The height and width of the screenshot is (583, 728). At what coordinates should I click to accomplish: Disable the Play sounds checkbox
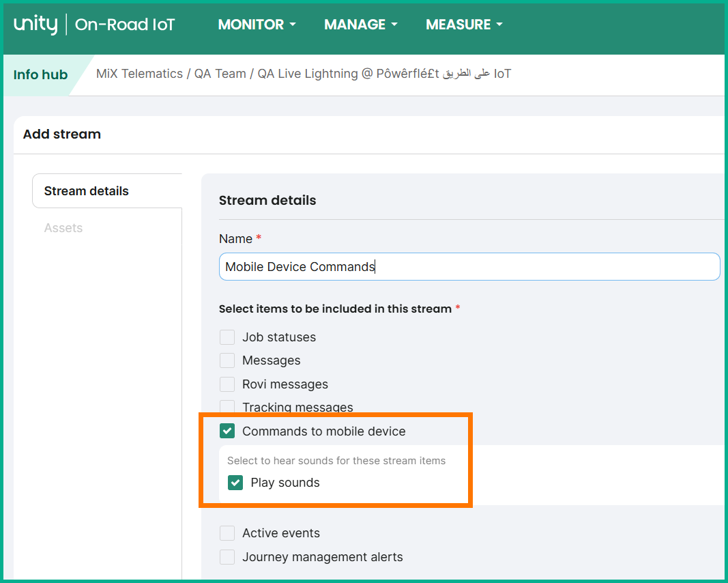coord(235,483)
